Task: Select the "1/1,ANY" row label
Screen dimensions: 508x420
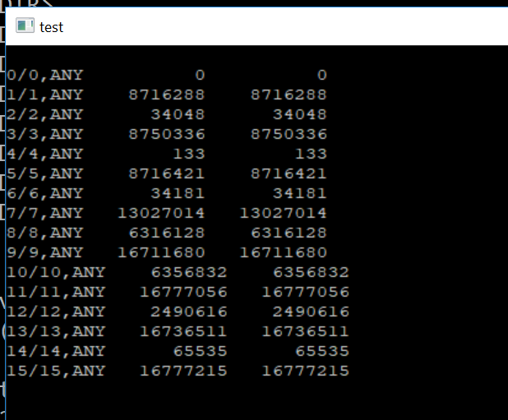Action: (45, 95)
